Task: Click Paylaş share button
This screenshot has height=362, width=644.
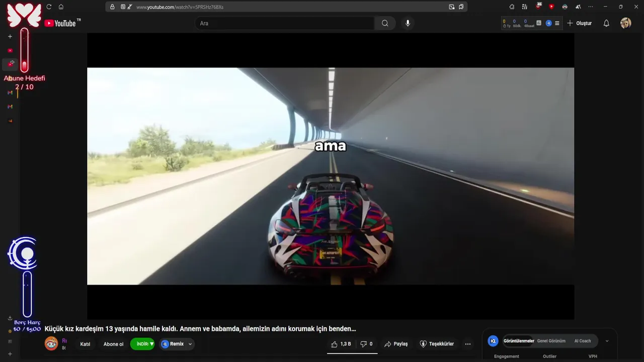Action: coord(396,344)
